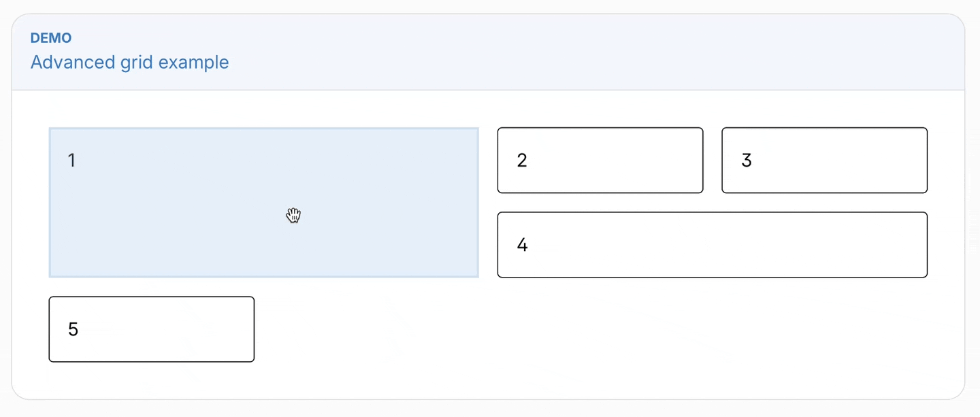Viewport: 980px width, 417px height.
Task: Click the number 4 text
Action: point(521,245)
